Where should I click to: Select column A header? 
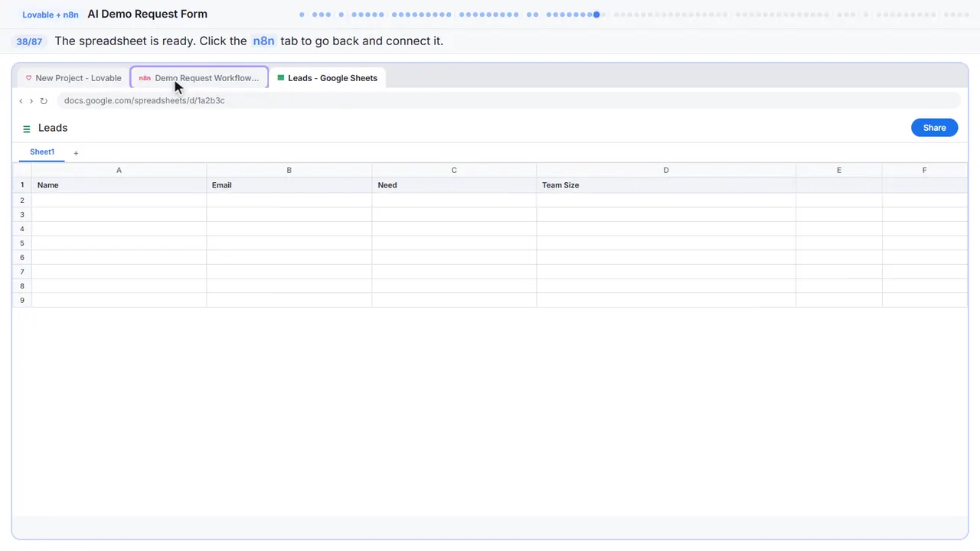119,170
